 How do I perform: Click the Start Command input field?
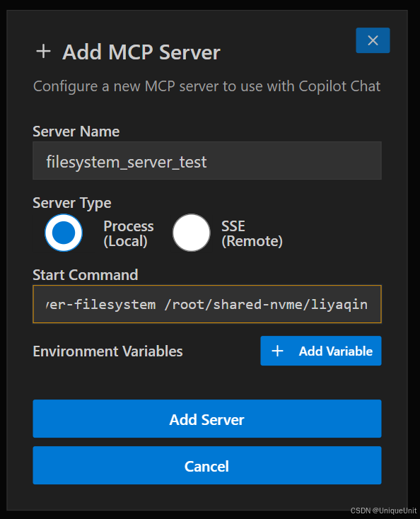(207, 304)
